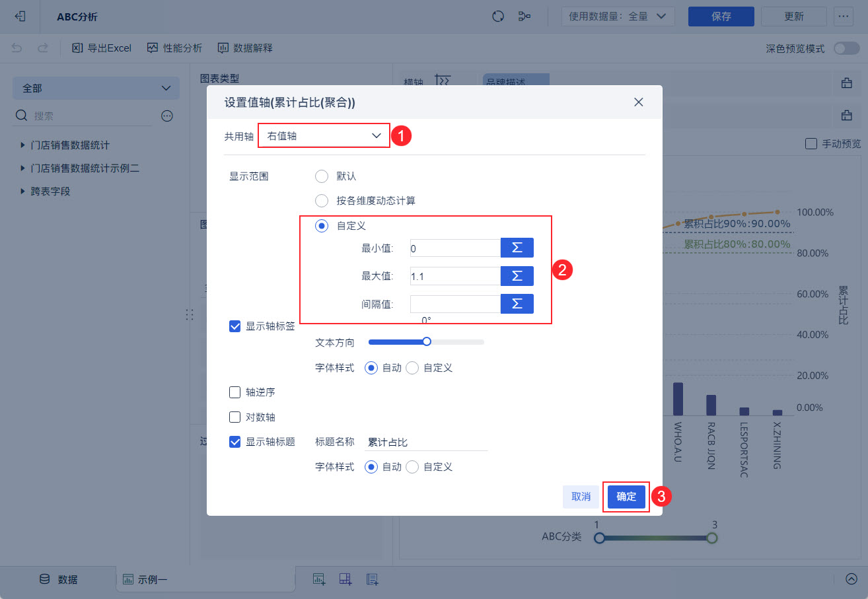Screen dimensions: 868x599
Task: Click the 最大值 input field
Action: point(455,275)
